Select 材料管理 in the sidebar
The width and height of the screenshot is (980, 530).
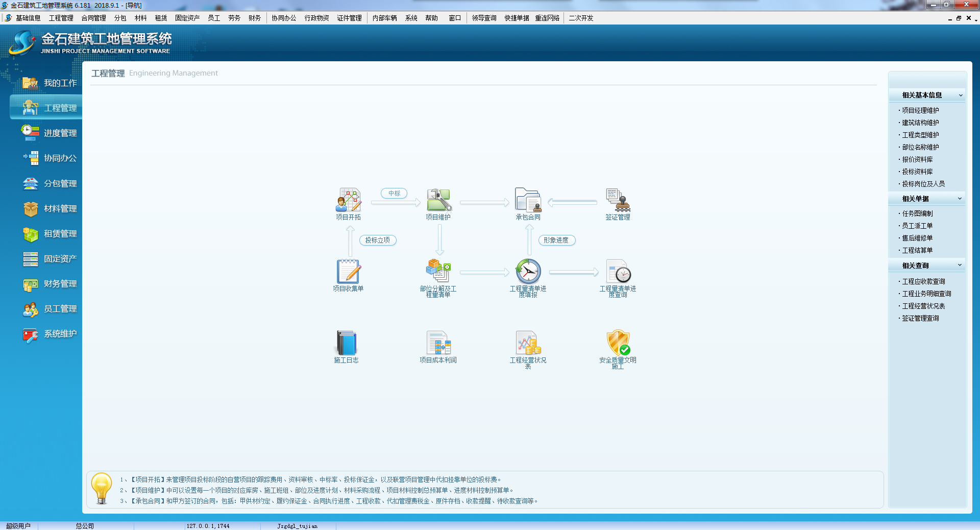coord(50,208)
